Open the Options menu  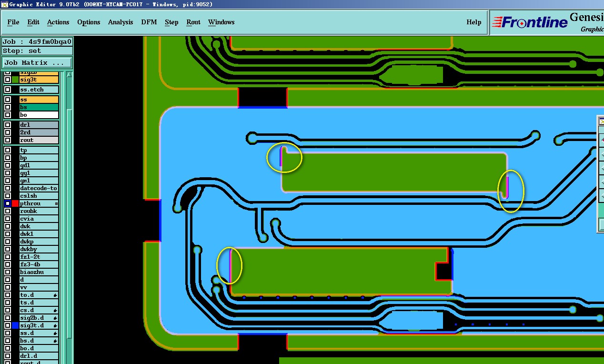(x=89, y=22)
